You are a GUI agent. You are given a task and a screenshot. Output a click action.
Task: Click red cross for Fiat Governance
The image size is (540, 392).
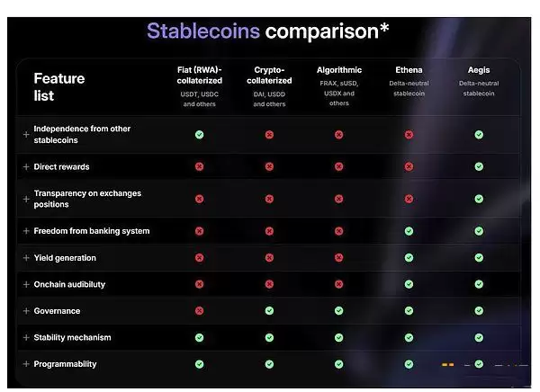coord(199,311)
